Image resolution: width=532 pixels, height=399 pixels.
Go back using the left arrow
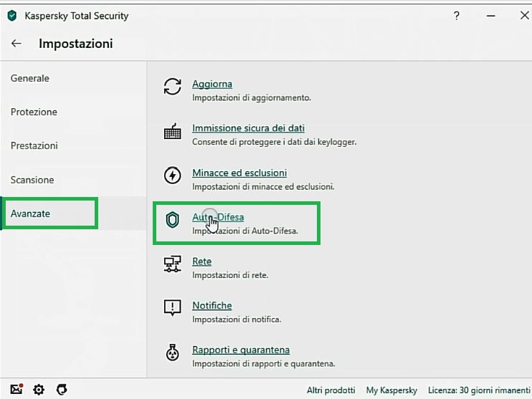(16, 44)
